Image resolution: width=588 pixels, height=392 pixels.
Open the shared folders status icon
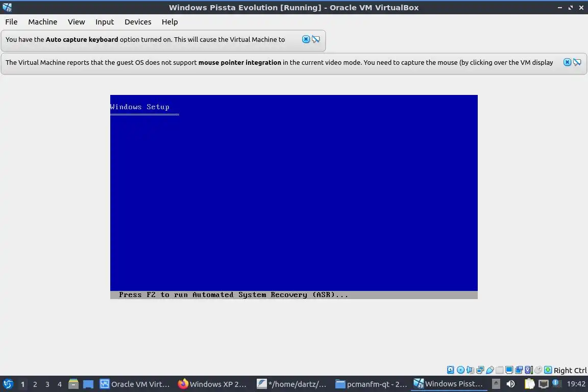pyautogui.click(x=500, y=370)
